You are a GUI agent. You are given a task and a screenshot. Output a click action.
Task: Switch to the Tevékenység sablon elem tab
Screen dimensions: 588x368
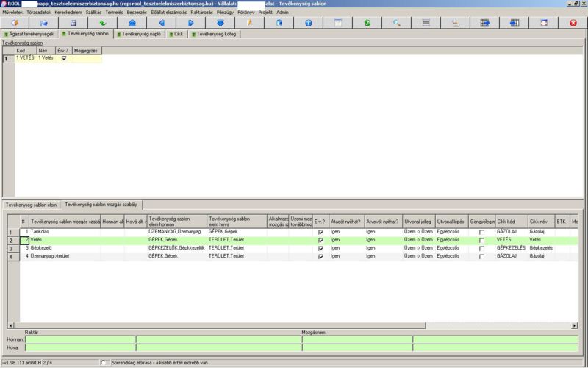click(32, 204)
